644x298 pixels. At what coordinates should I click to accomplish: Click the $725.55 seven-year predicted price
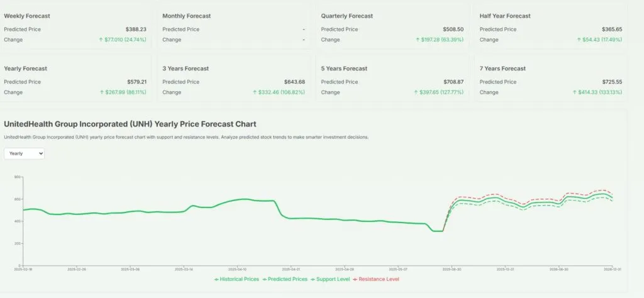tap(611, 82)
